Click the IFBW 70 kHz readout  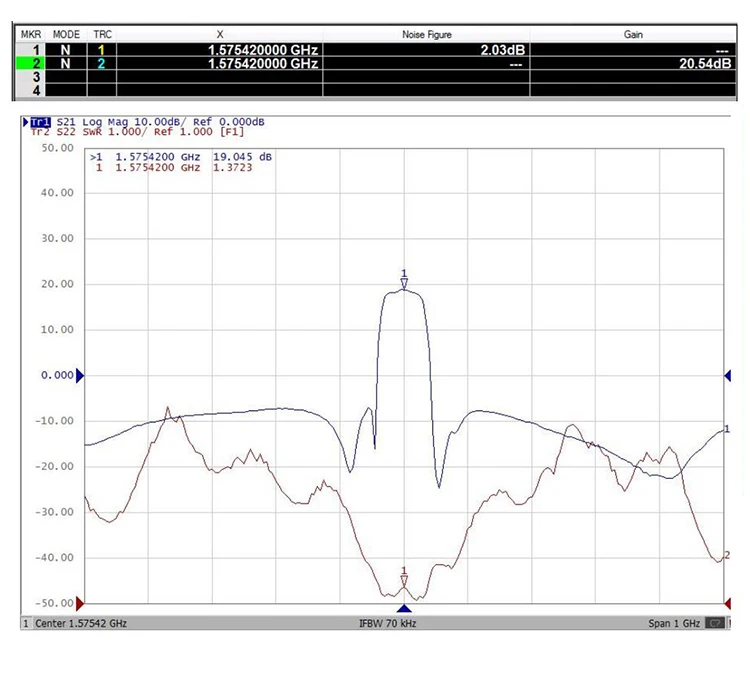tap(387, 623)
